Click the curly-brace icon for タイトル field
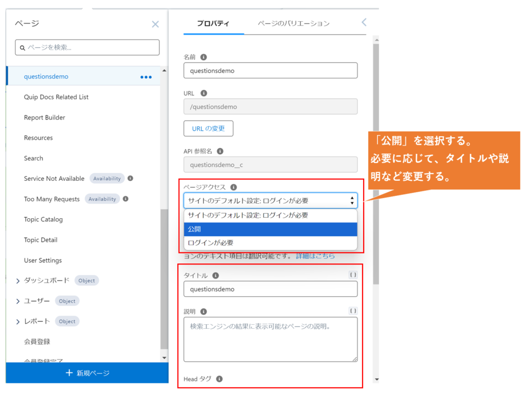The width and height of the screenshot is (532, 399). 353,275
